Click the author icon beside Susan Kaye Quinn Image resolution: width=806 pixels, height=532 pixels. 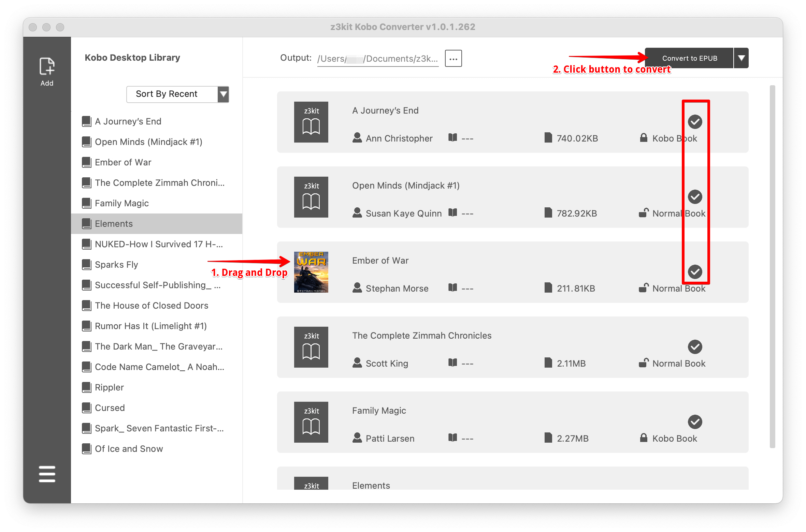click(x=357, y=213)
